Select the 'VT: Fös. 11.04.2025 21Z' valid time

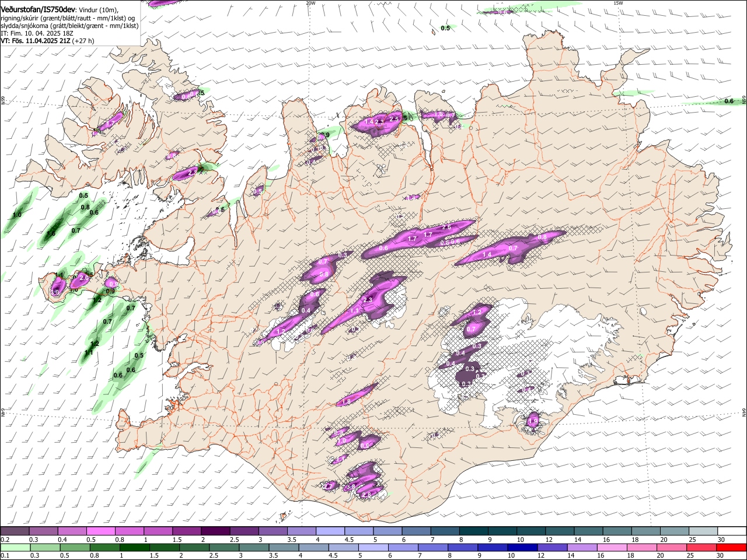(36, 41)
